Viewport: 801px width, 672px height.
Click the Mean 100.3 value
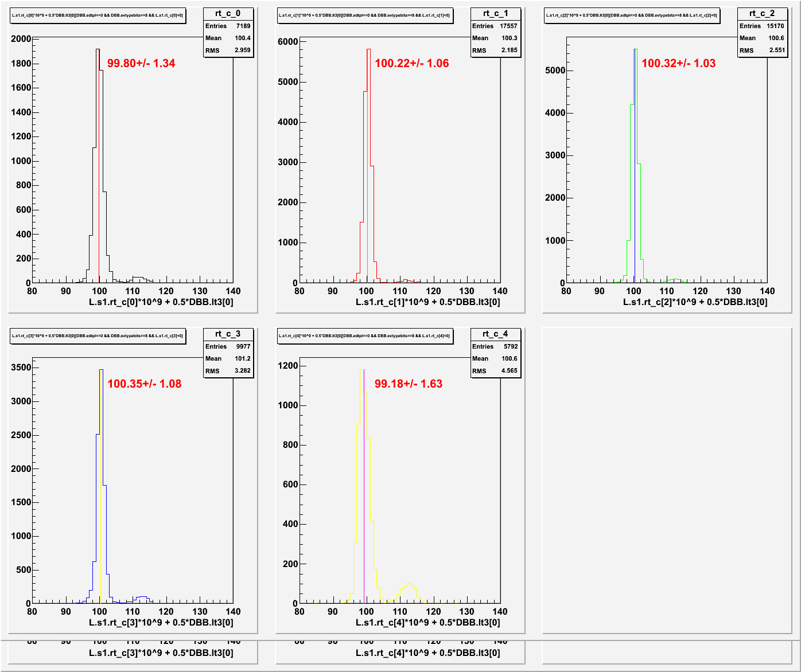pyautogui.click(x=510, y=38)
